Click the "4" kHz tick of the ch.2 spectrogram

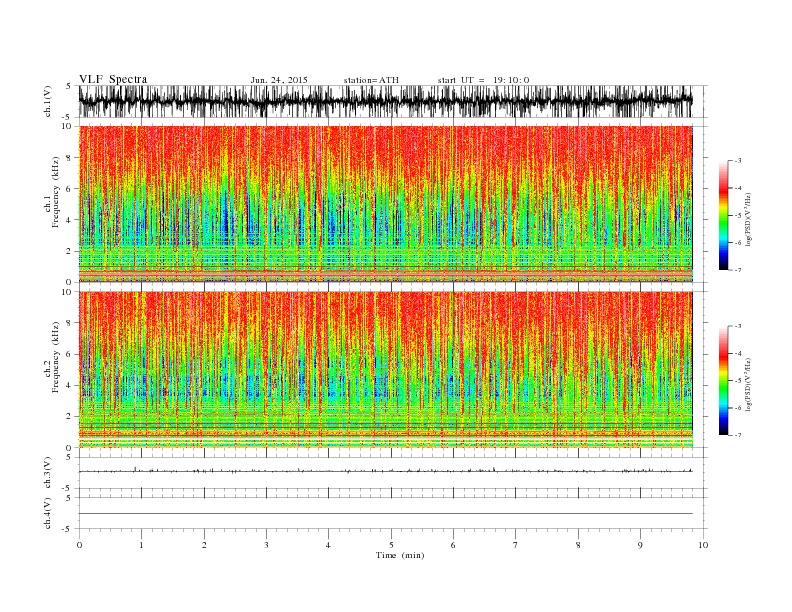(x=69, y=385)
